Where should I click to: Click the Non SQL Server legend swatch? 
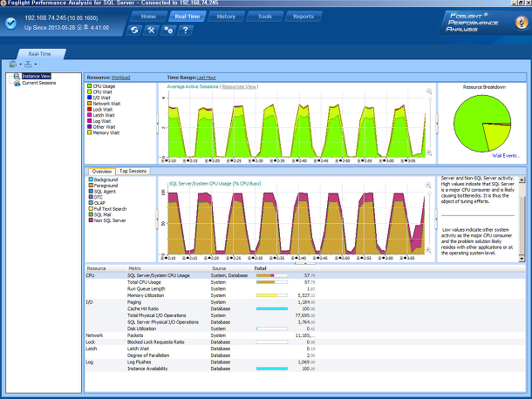coord(91,220)
